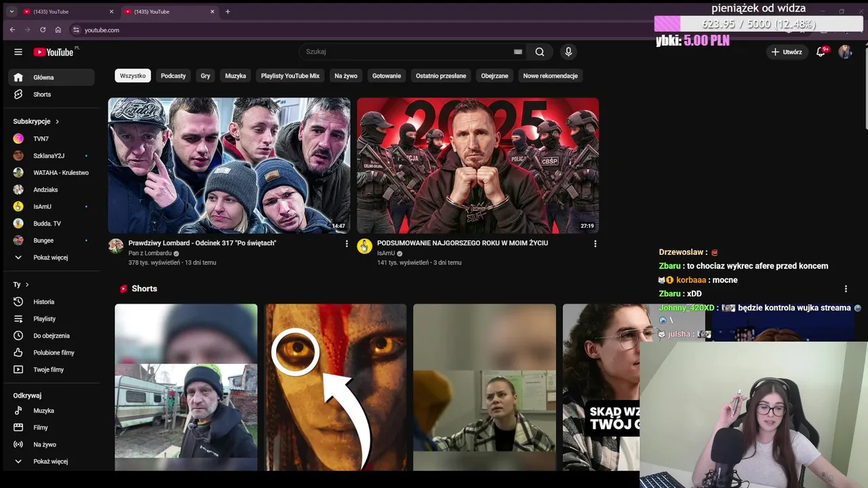Viewport: 868px width, 488px height.
Task: Expand the Ty section arrow
Action: (x=27, y=285)
